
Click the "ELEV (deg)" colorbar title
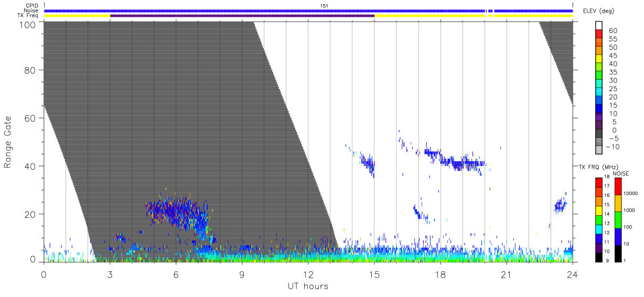coord(599,11)
